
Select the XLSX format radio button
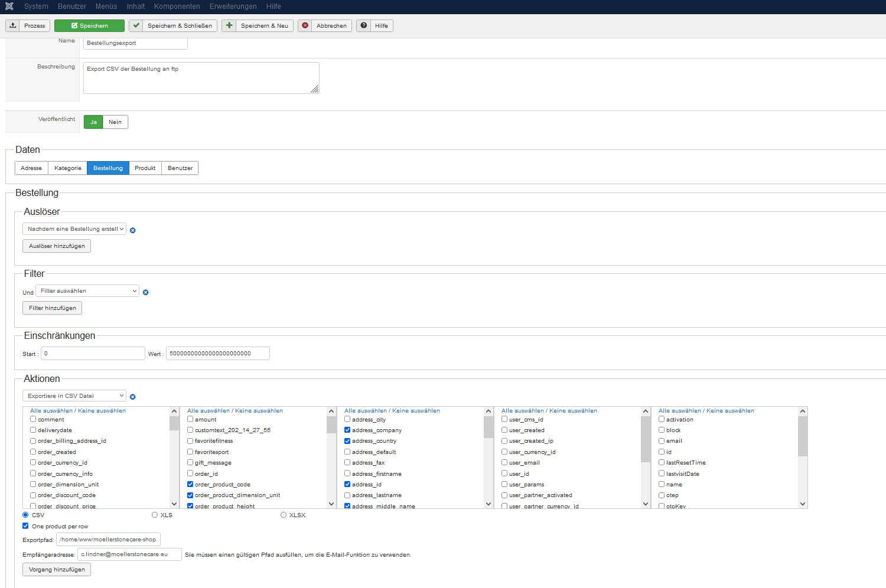pos(284,515)
